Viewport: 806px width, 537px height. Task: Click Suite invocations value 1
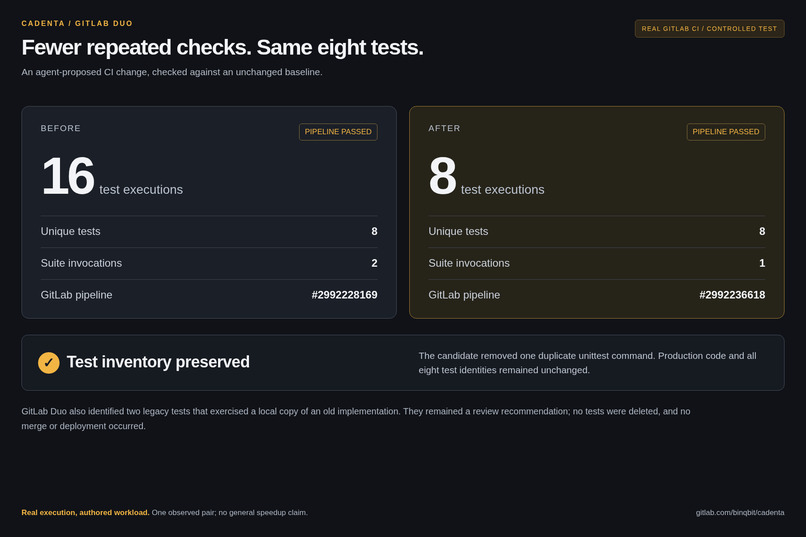pos(762,263)
